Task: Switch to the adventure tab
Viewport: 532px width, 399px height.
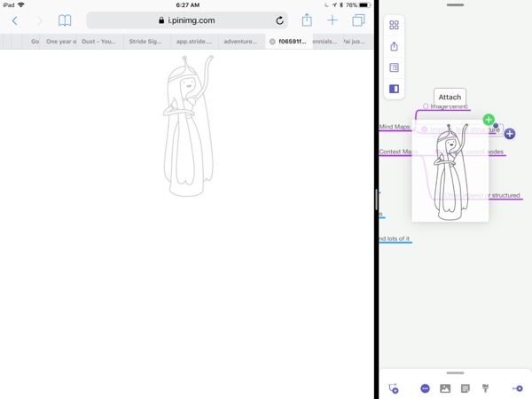Action: point(241,42)
